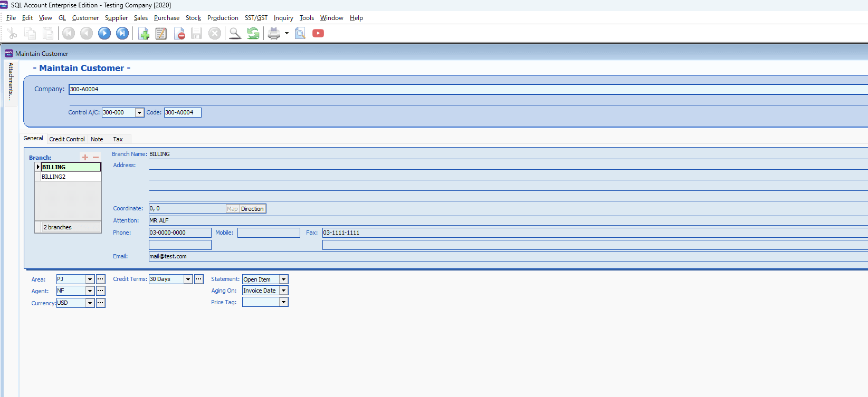Open the Stock menu

coord(193,18)
